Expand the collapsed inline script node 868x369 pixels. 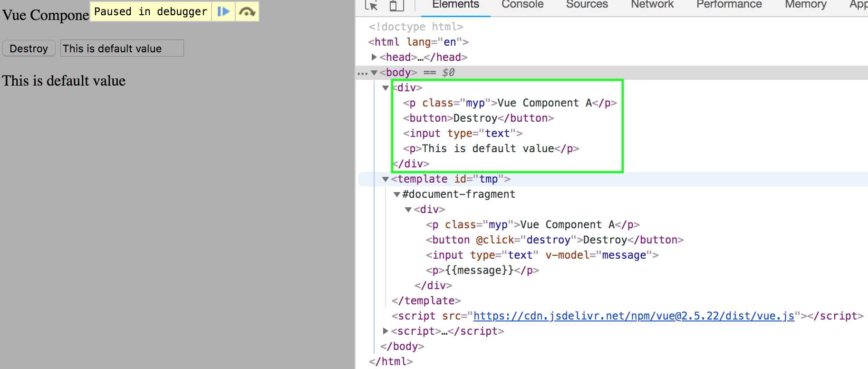[386, 331]
